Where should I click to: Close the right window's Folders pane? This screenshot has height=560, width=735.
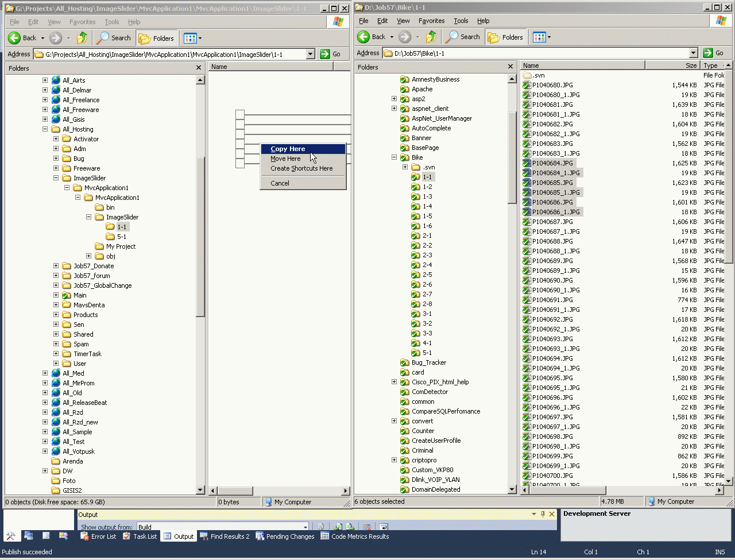[510, 67]
